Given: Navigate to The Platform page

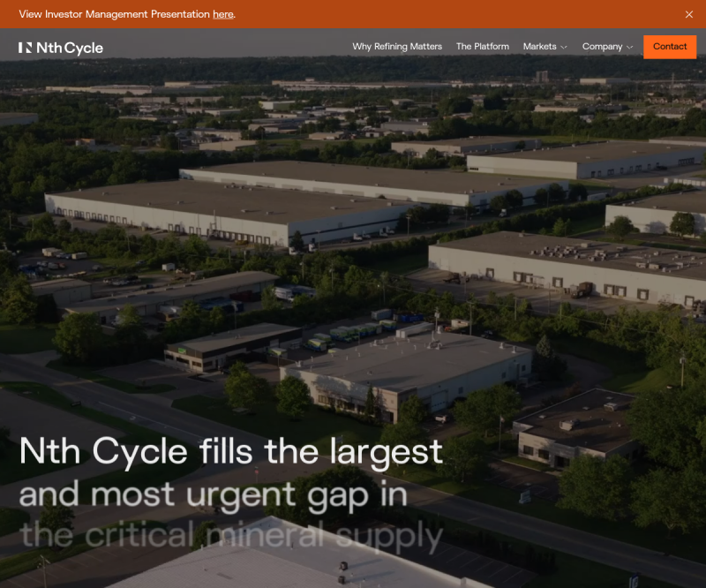Looking at the screenshot, I should pyautogui.click(x=482, y=47).
